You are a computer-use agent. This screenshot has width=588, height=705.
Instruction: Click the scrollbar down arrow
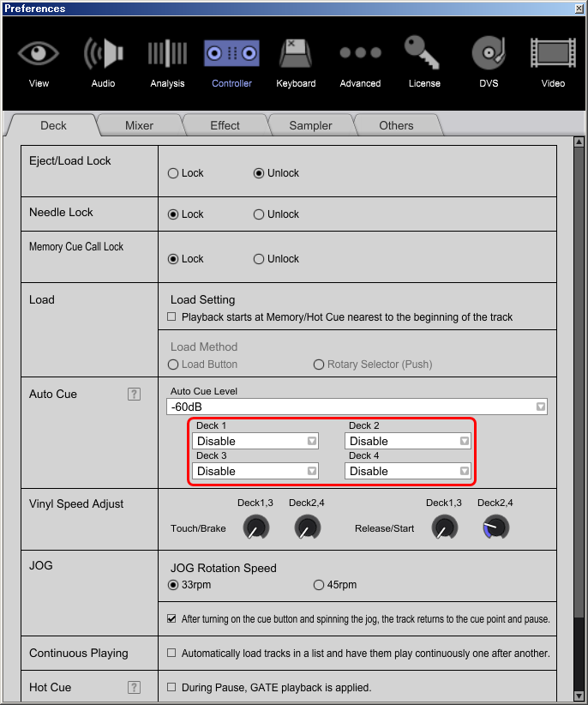[x=579, y=696]
